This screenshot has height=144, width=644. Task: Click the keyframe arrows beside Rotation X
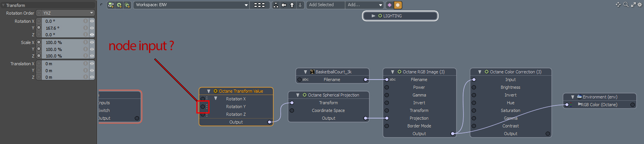[x=92, y=21]
